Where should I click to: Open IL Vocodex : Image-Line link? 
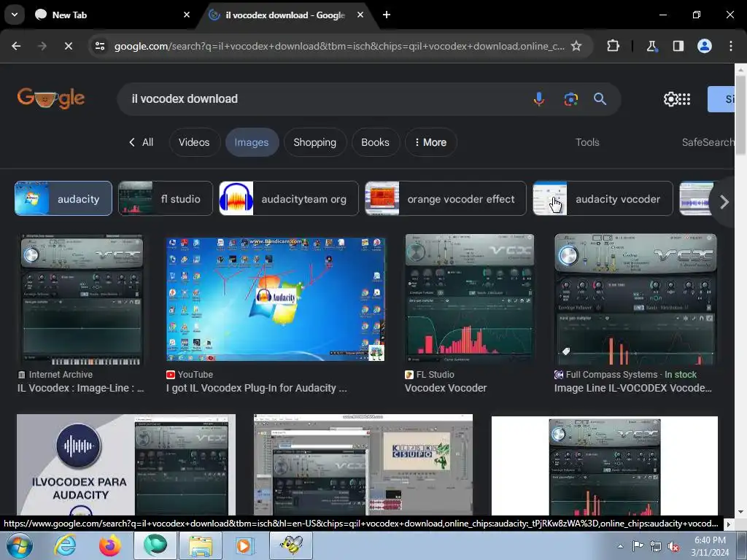pos(80,388)
